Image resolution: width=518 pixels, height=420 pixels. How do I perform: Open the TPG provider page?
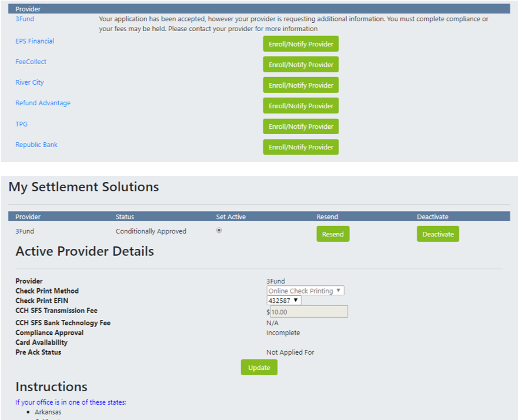(21, 124)
